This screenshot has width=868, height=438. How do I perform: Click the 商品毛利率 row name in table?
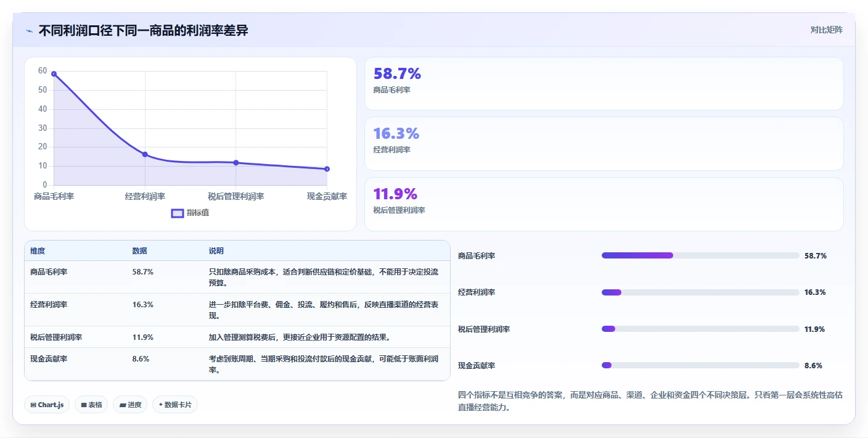coord(49,271)
